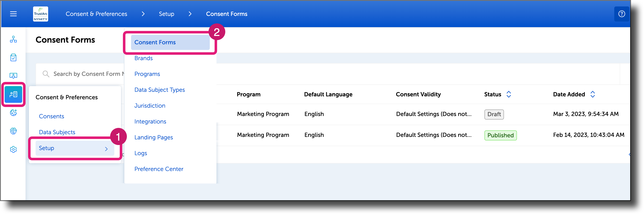Open the hierarchy org-chart sidebar icon
This screenshot has height=214, width=644.
pyautogui.click(x=13, y=39)
